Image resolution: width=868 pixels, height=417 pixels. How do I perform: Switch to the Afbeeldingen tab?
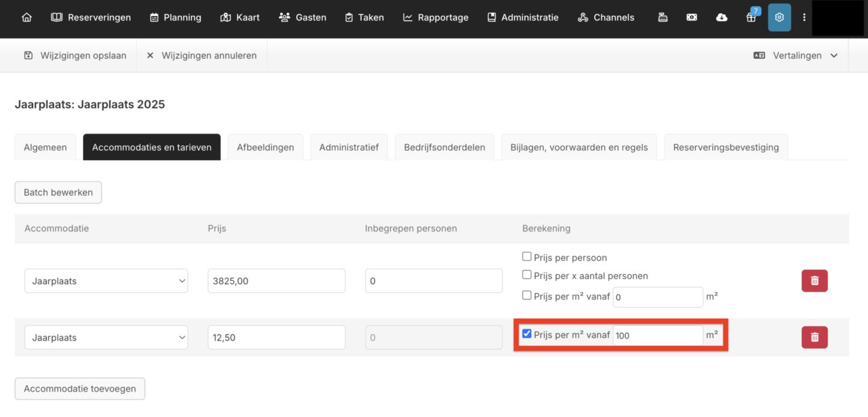point(265,147)
